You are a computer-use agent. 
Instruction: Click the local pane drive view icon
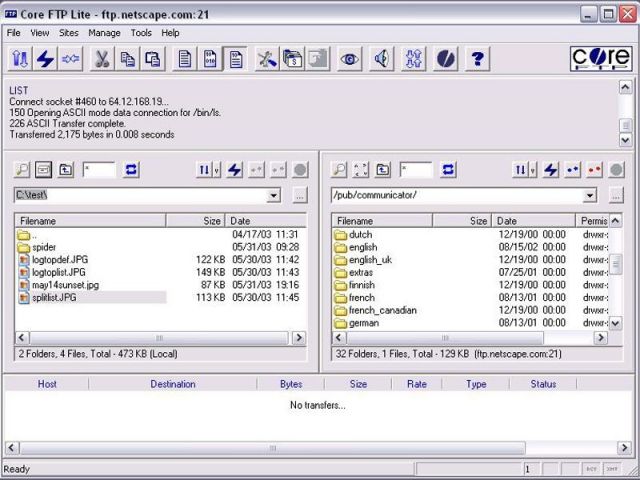point(43,169)
